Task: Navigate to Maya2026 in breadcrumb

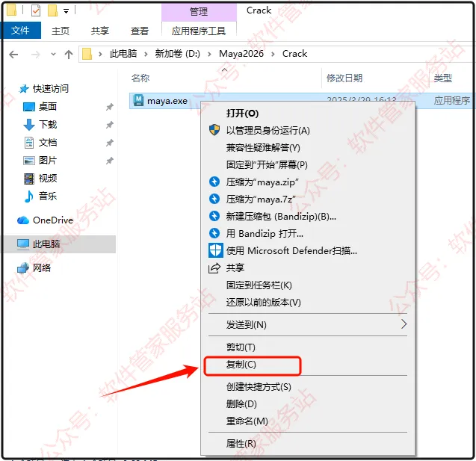Action: pyautogui.click(x=241, y=54)
